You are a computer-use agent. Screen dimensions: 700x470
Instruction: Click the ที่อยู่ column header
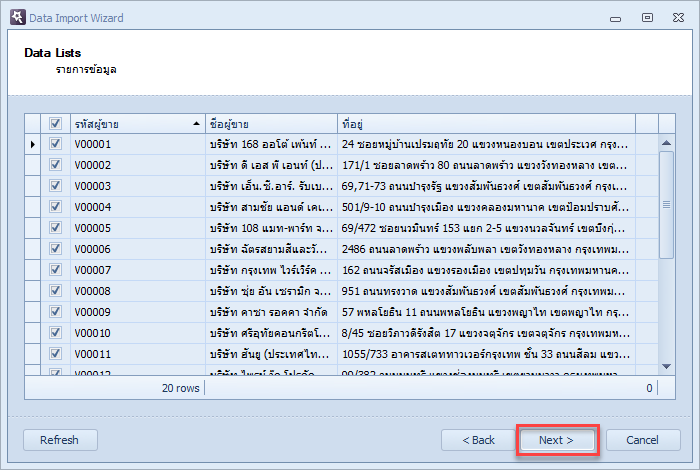point(486,124)
